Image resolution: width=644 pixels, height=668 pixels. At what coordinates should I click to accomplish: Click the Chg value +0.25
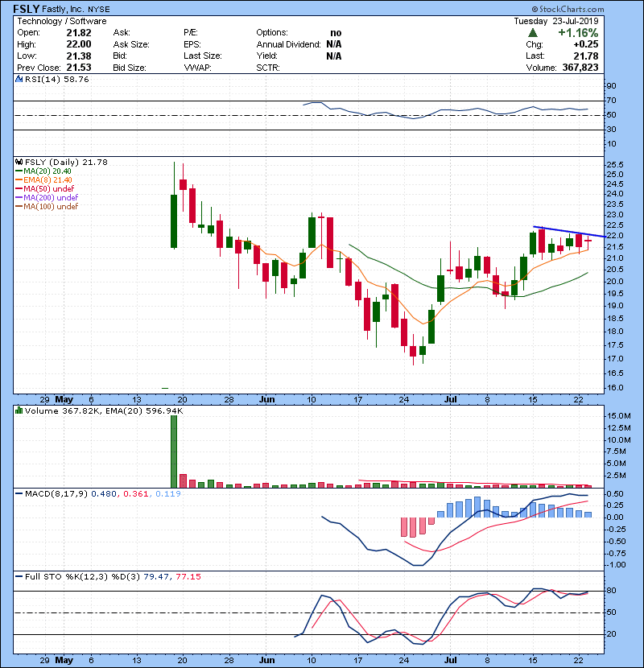[x=586, y=44]
